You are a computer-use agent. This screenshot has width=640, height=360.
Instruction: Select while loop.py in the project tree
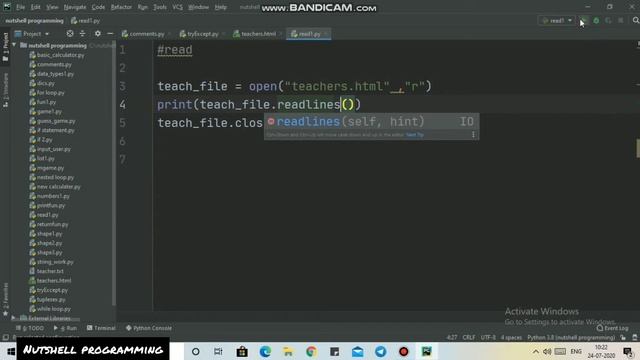(50, 309)
